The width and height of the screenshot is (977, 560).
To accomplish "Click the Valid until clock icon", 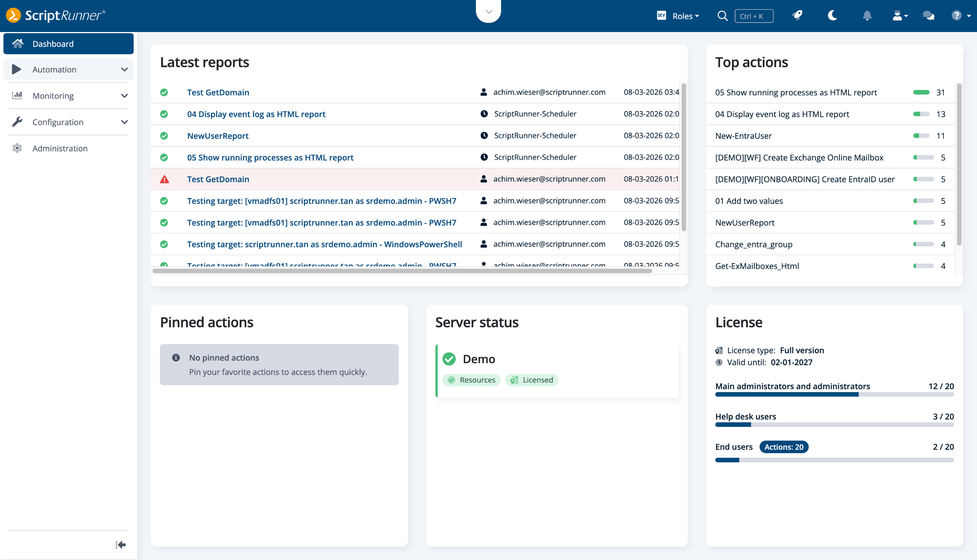I will tap(719, 362).
